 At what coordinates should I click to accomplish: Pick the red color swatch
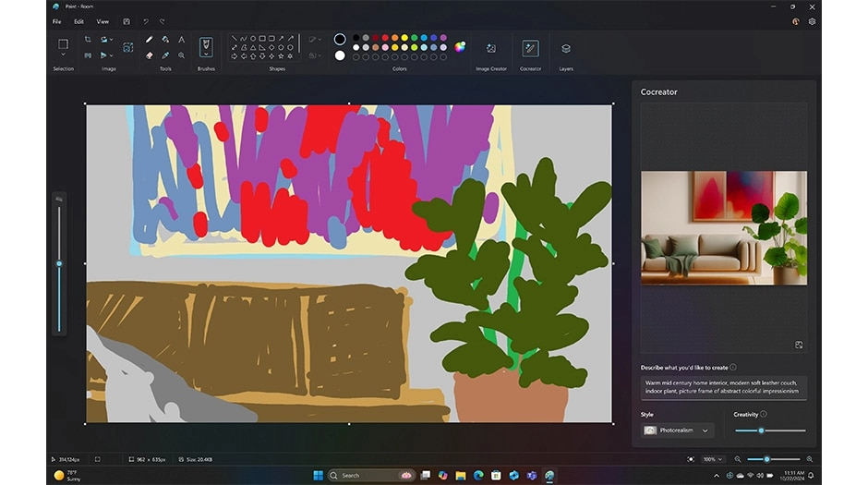coord(385,38)
